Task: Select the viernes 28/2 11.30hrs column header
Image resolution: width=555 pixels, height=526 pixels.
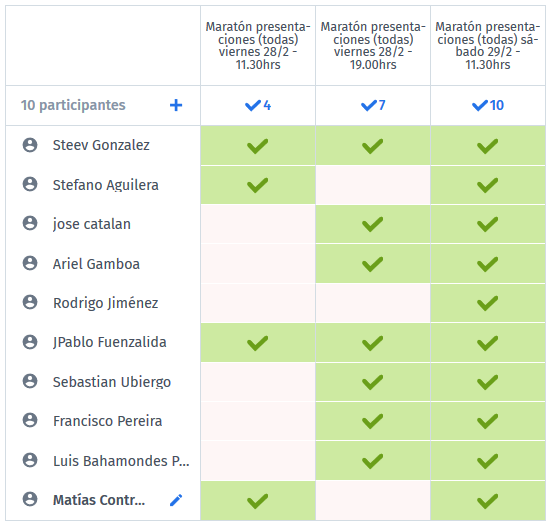Action: pos(258,46)
